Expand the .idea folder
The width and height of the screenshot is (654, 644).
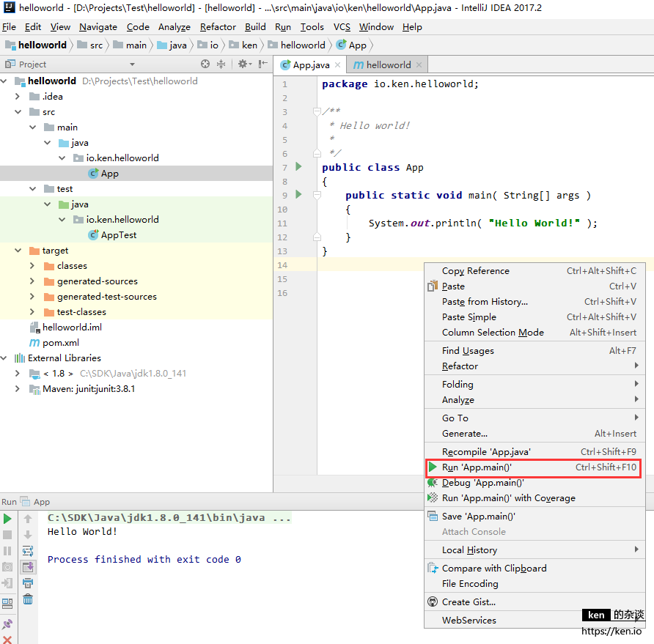coord(18,96)
